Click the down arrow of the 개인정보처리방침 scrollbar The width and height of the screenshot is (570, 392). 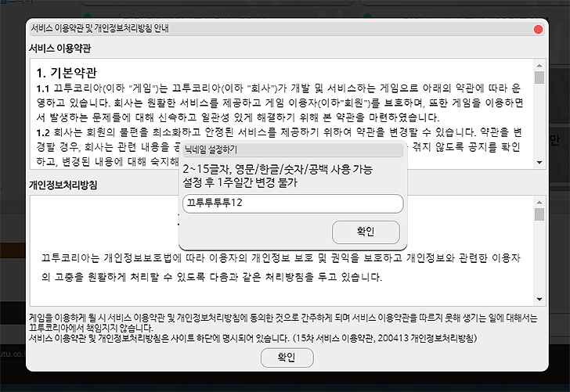(539, 300)
